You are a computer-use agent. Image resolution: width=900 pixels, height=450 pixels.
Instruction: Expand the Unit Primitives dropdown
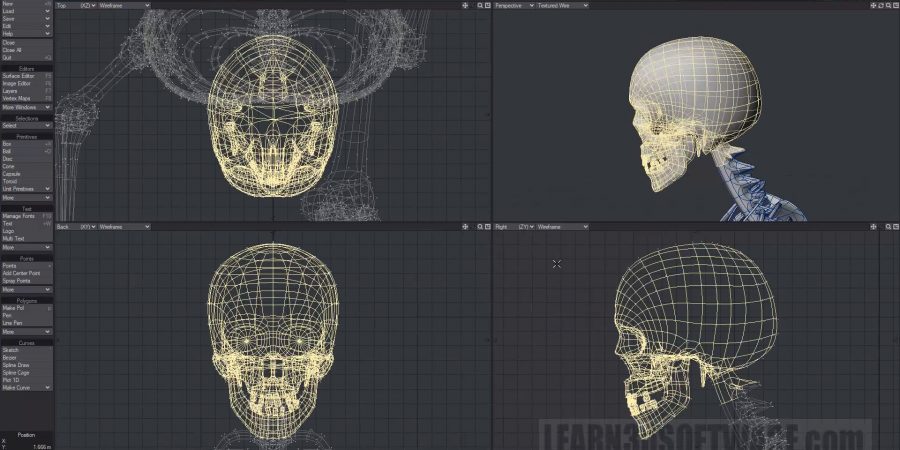(x=27, y=188)
